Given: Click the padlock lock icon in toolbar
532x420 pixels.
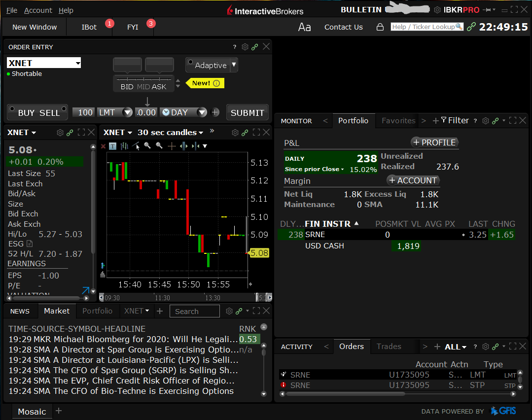Looking at the screenshot, I should (380, 27).
